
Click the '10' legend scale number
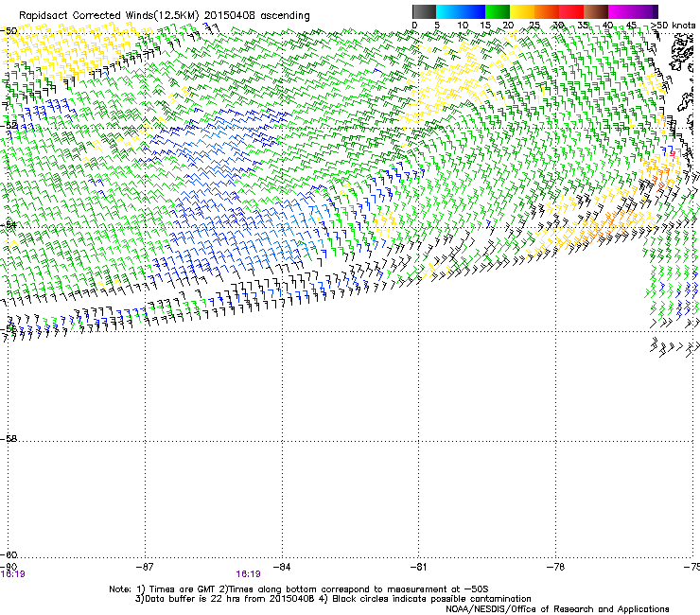pyautogui.click(x=463, y=26)
